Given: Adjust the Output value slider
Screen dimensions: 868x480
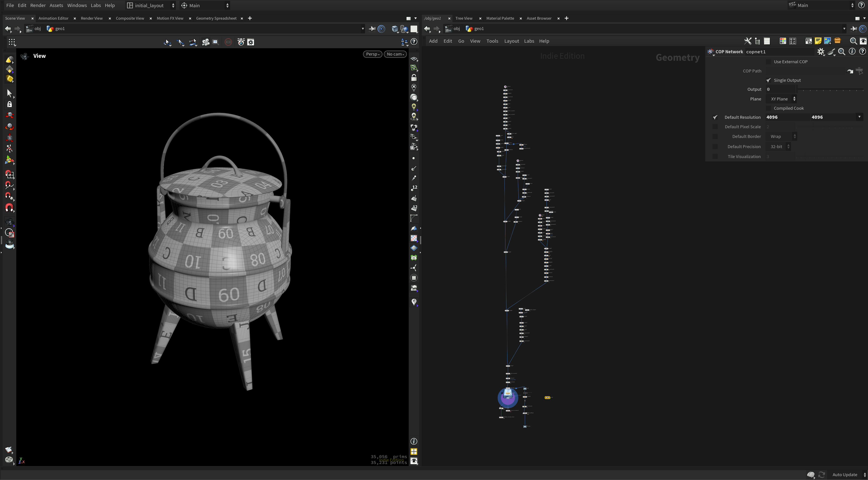Looking at the screenshot, I should click(830, 90).
